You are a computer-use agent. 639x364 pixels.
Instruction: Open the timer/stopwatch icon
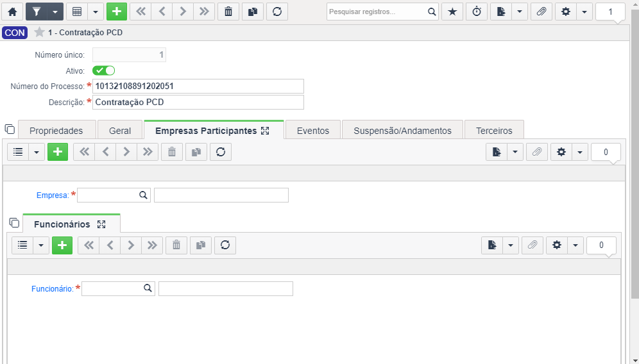477,12
